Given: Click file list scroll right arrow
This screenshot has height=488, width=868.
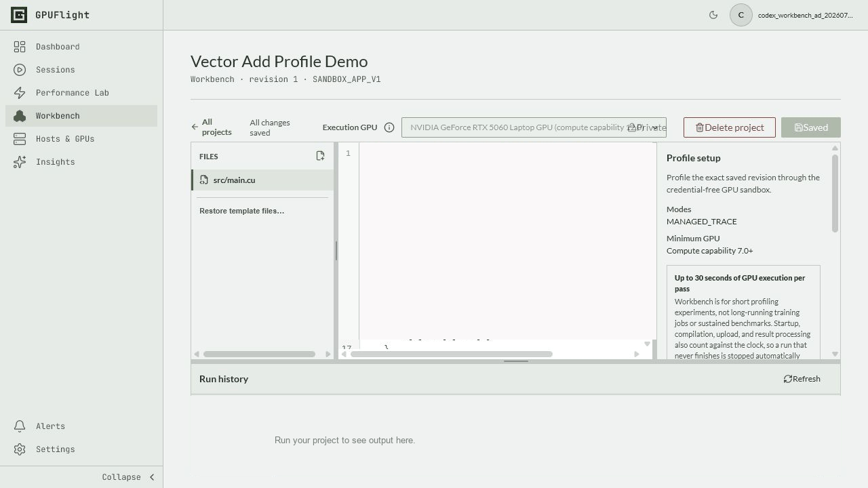Looking at the screenshot, I should click(x=328, y=354).
